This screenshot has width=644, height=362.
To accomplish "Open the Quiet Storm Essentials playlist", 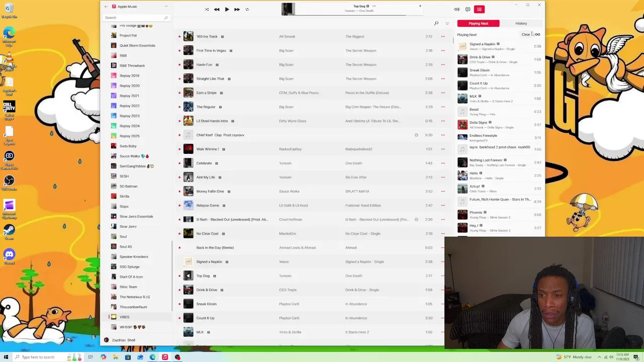I will pos(137,45).
